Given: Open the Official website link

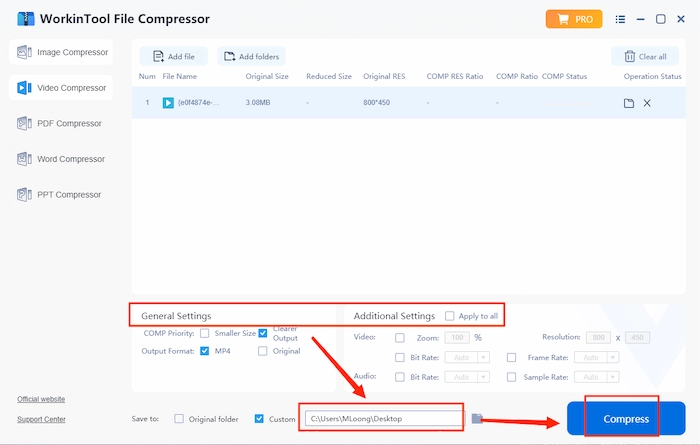Looking at the screenshot, I should tap(41, 399).
